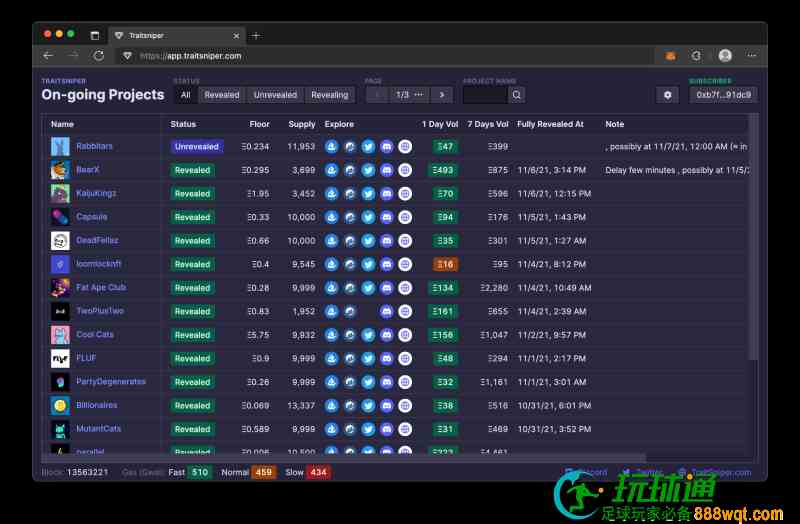800x524 pixels.
Task: Open Discord icon in TwoPlusTwo row
Action: (x=387, y=311)
